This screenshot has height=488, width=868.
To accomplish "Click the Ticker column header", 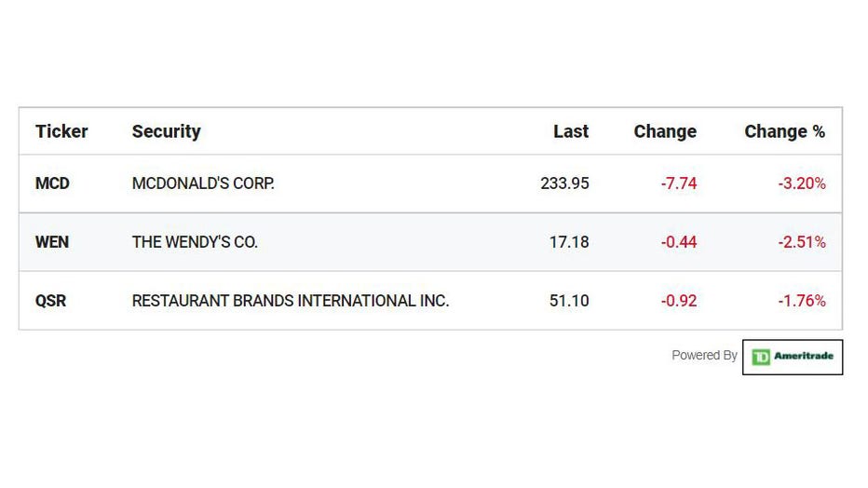I will tap(61, 131).
